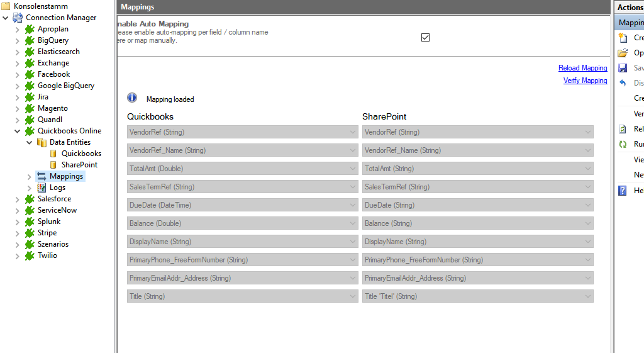Click the Connection Manager icon
Viewport: 644px width, 353px height.
coord(18,18)
